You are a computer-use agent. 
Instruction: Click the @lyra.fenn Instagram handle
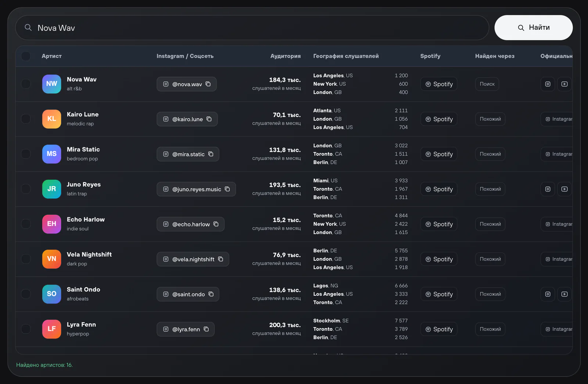(186, 329)
